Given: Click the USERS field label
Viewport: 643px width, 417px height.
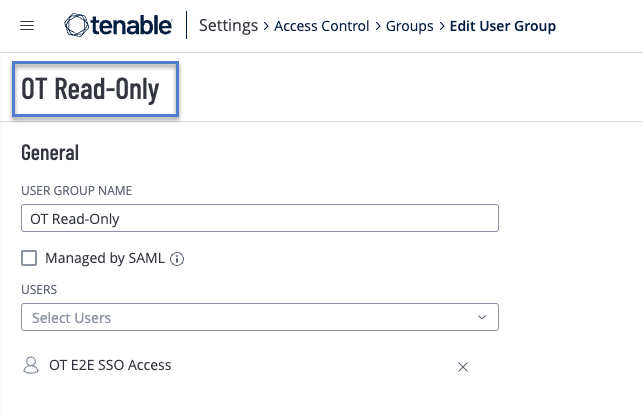Looking at the screenshot, I should [x=39, y=290].
